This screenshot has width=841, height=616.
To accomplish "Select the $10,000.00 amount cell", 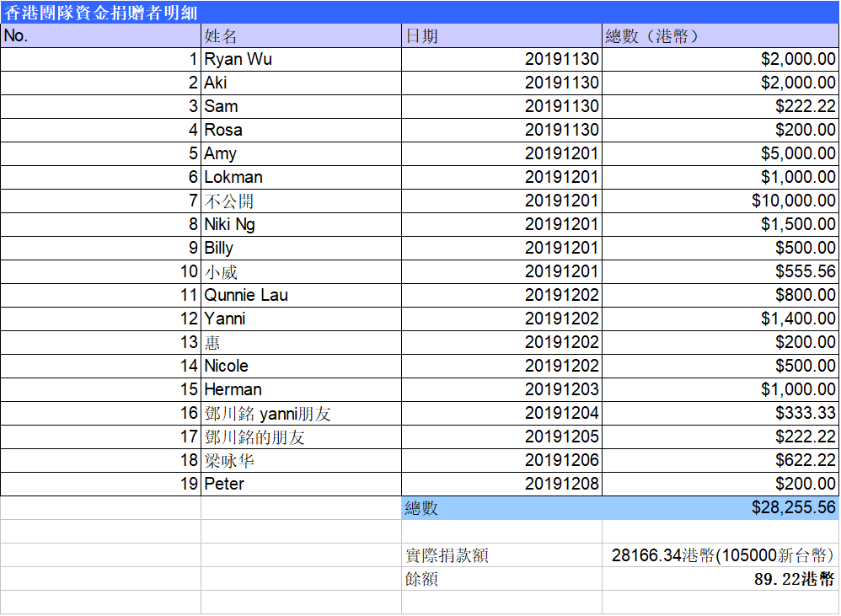I will tap(720, 201).
